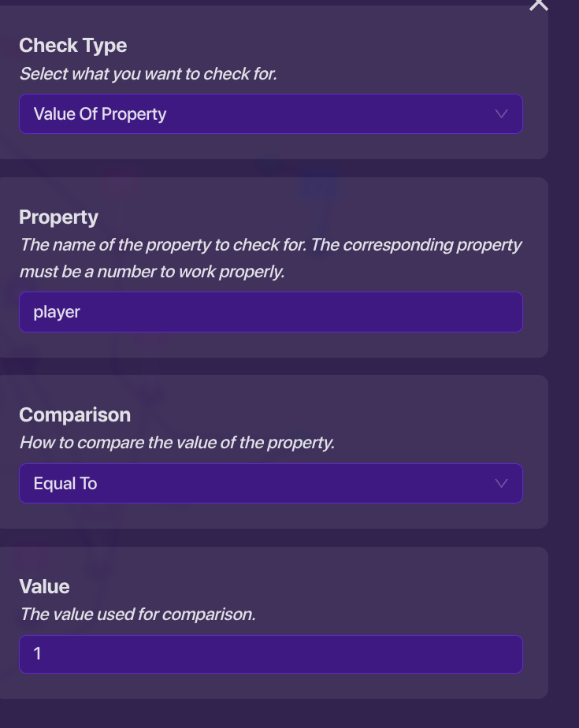
Task: Click "How to compare the value" description
Action: (x=177, y=443)
